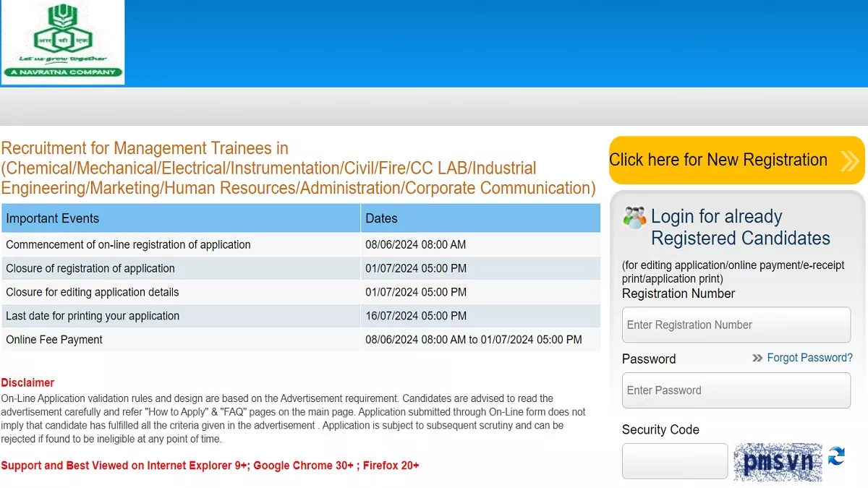Click the red Disclaimer heading
Viewport: 868px width, 488px height.
click(x=27, y=382)
